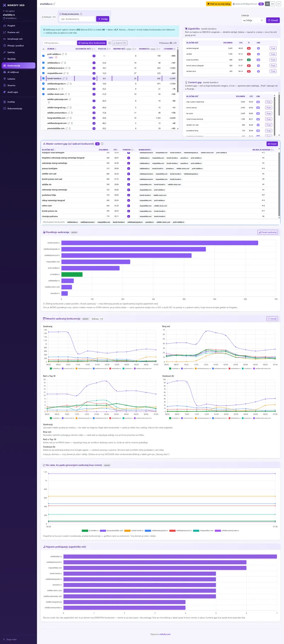Click the Export CSV button
The width and height of the screenshot is (284, 644).
(120, 43)
